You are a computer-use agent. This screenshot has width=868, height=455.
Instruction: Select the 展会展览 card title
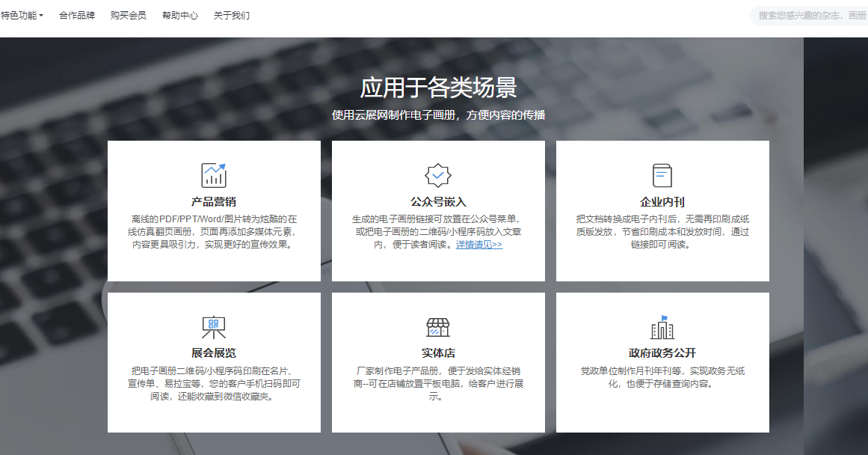[214, 353]
